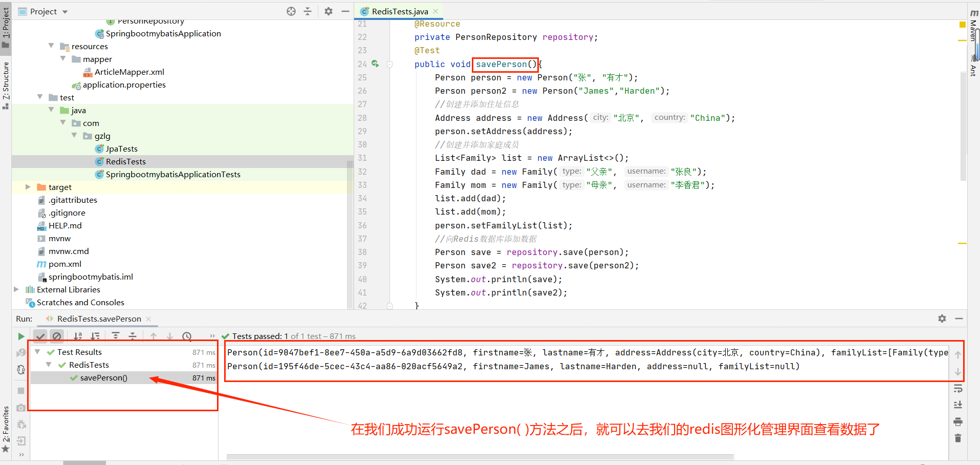Viewport: 980px width, 465px height.
Task: Show hidden toolbar actions with chevron button
Action: click(x=212, y=336)
